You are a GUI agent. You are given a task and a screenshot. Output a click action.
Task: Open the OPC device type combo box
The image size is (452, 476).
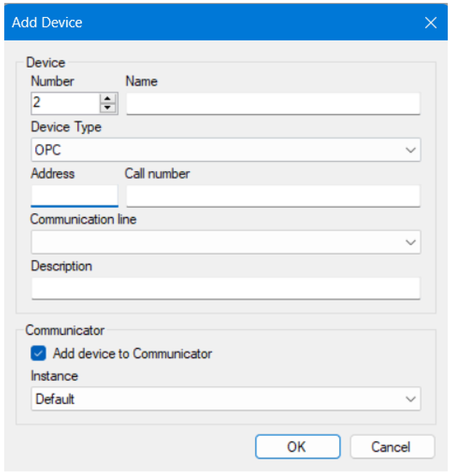[217, 150]
